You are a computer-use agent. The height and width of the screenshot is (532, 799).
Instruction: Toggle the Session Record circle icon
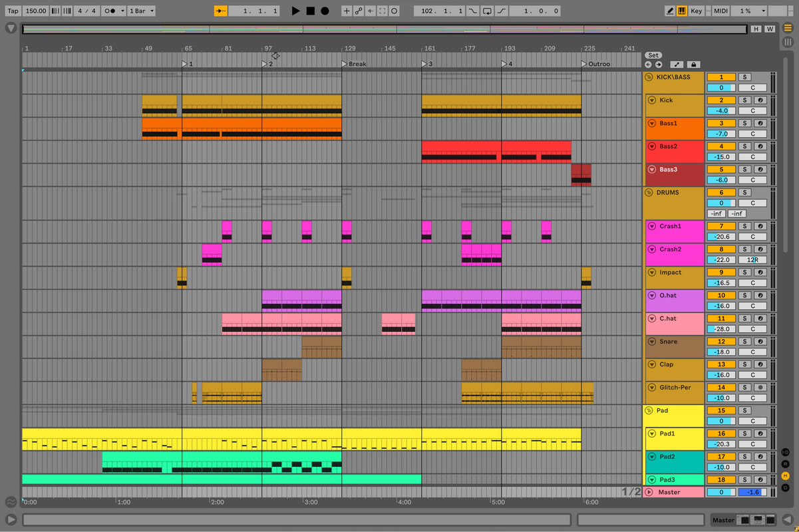(x=395, y=11)
